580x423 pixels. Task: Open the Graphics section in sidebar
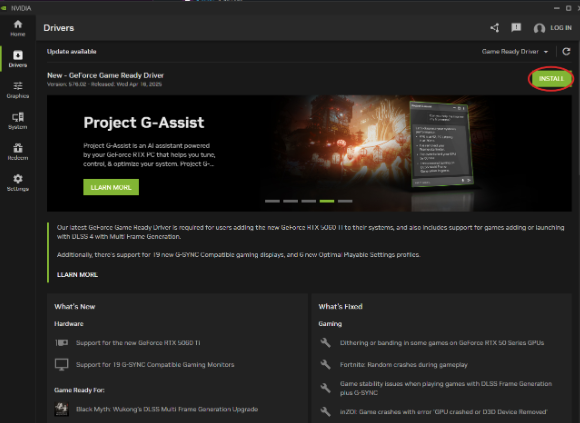pos(17,90)
